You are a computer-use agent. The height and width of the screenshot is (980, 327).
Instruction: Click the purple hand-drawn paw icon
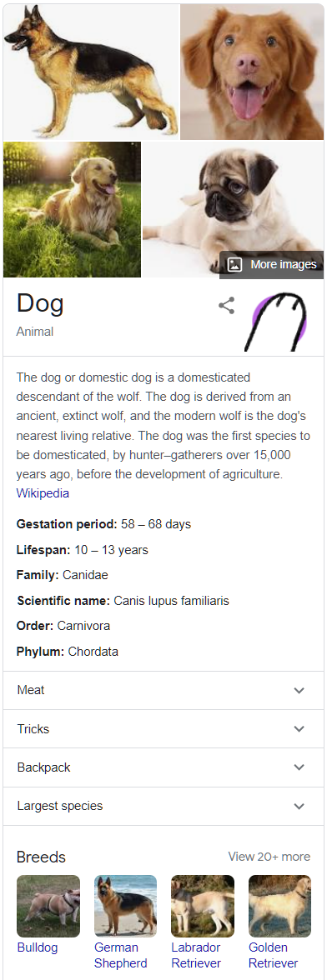click(x=277, y=322)
